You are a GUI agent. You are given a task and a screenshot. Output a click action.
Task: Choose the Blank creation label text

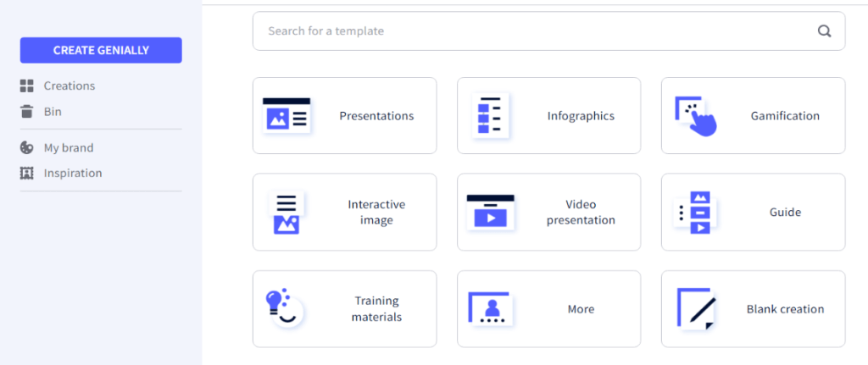pos(785,309)
